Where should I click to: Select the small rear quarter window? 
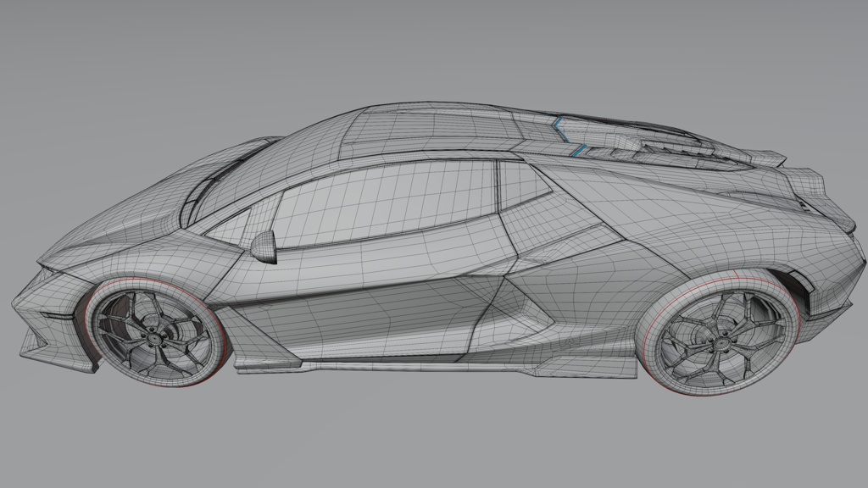521,184
